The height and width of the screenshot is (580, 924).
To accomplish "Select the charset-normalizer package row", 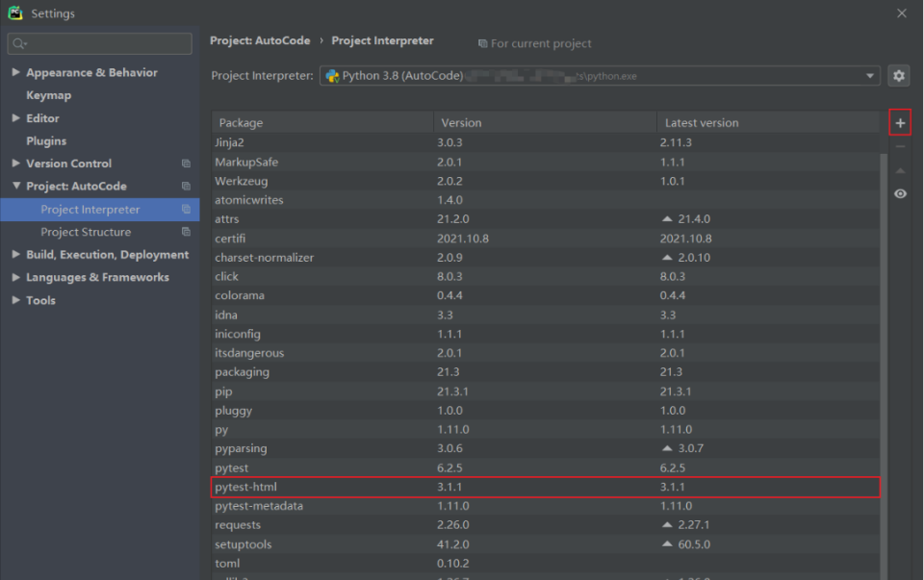I will click(x=546, y=258).
